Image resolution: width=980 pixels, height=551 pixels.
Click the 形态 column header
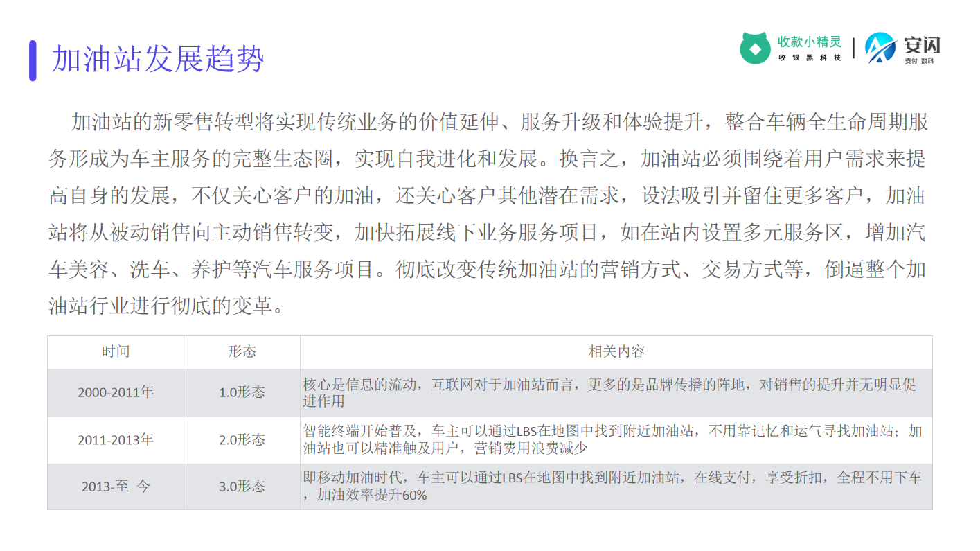coord(242,351)
